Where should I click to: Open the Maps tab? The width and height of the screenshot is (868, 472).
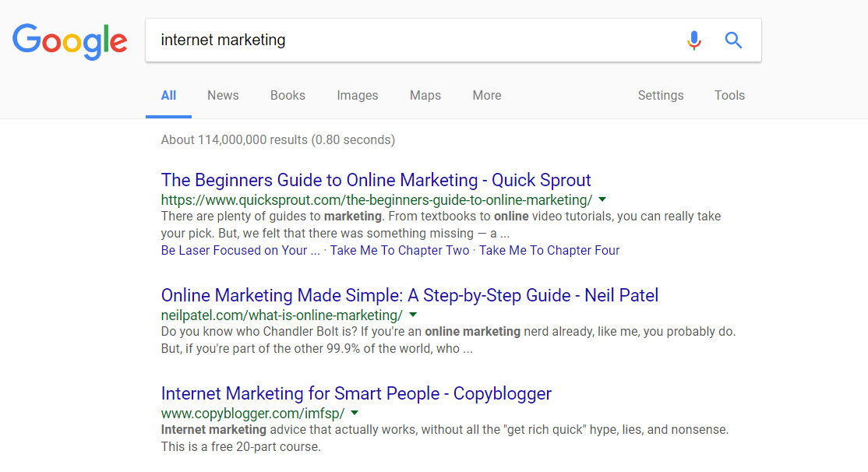(x=425, y=95)
